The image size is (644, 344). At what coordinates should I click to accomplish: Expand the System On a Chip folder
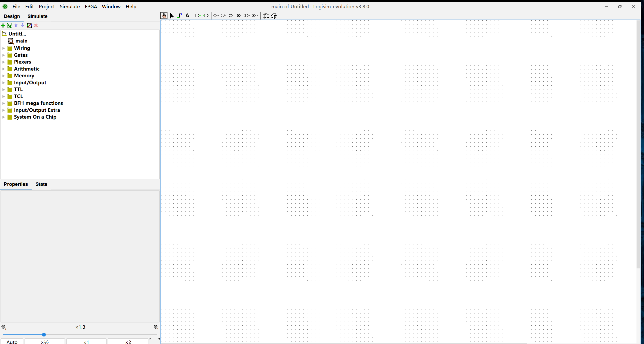pos(4,117)
